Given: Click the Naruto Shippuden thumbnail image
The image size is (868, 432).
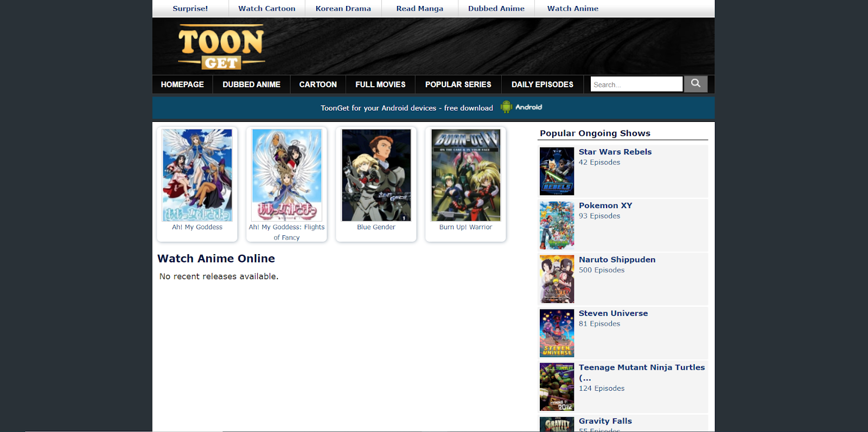Looking at the screenshot, I should coord(557,279).
